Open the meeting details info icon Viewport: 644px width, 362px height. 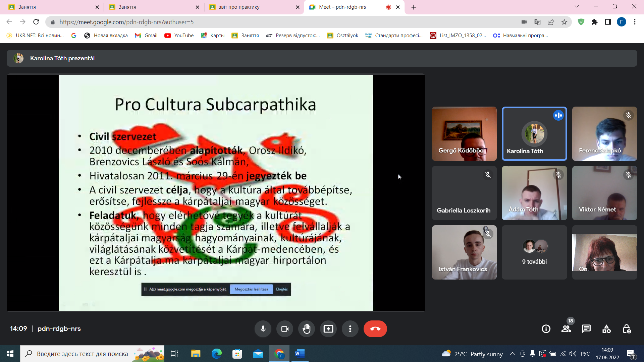pyautogui.click(x=546, y=329)
